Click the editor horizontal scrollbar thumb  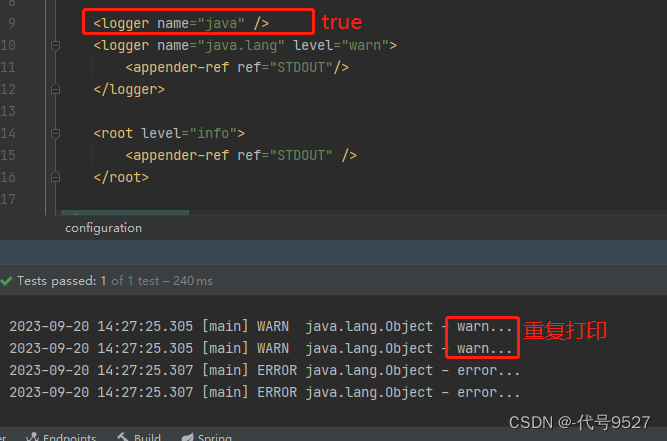point(125,212)
